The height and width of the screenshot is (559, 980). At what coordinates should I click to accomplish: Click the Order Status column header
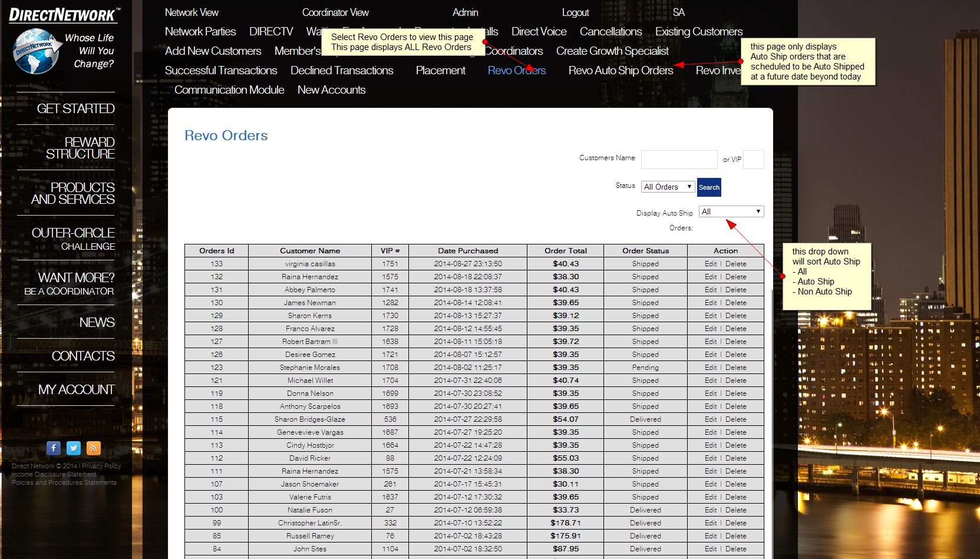[x=645, y=251]
